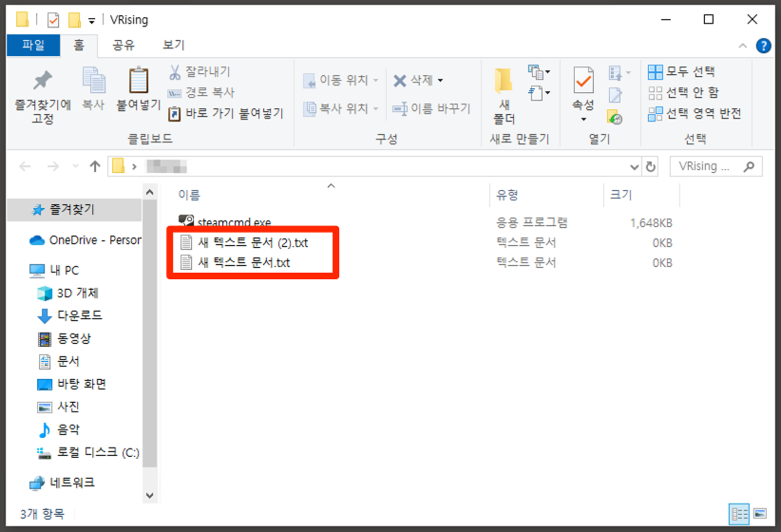Open 로컬 디스크 (C:) in navigation pane
The image size is (781, 532).
coord(88,452)
